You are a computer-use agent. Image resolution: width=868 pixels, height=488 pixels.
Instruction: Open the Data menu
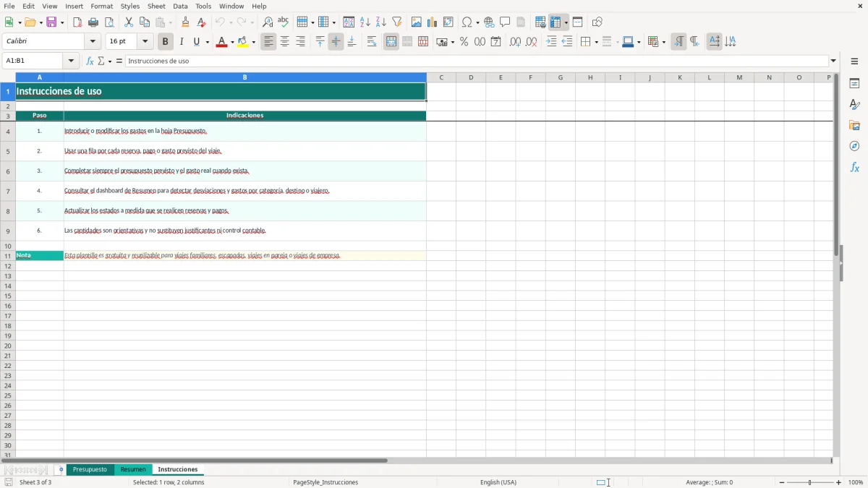(x=180, y=6)
